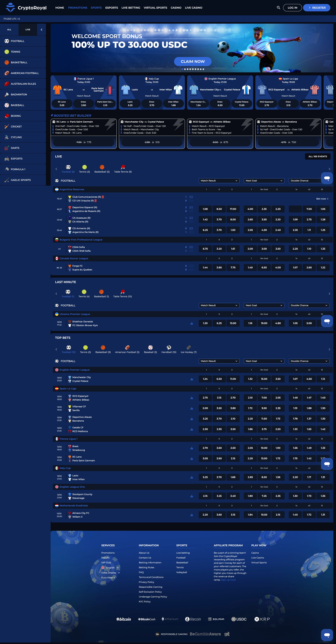The width and height of the screenshot is (336, 644).
Task: Expand Euro View selector in footer
Action: click(108, 578)
